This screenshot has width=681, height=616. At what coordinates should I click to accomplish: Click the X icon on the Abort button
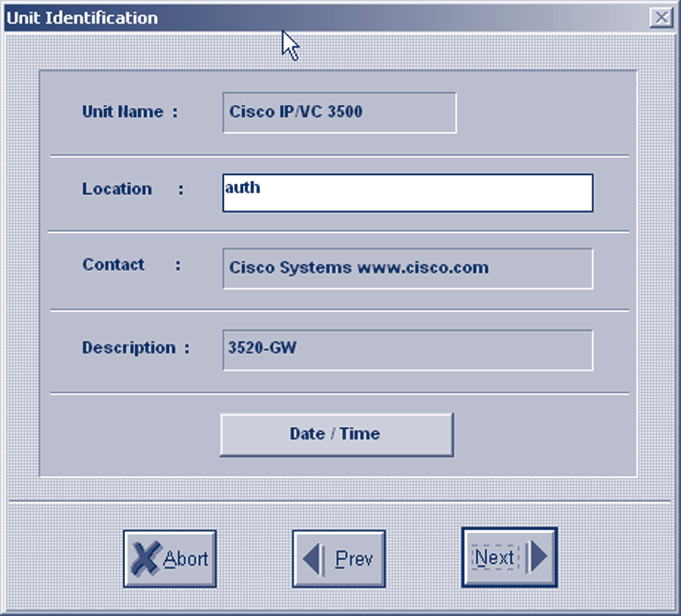[145, 559]
